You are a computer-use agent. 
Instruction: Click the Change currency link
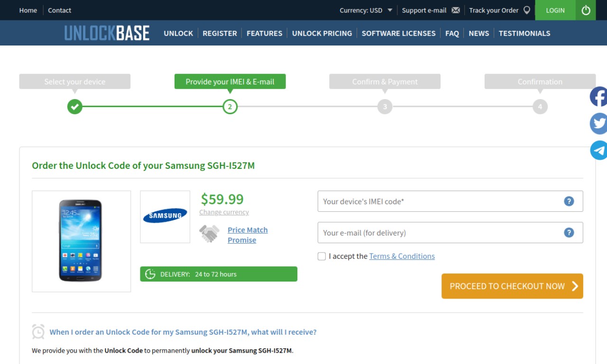tap(224, 212)
